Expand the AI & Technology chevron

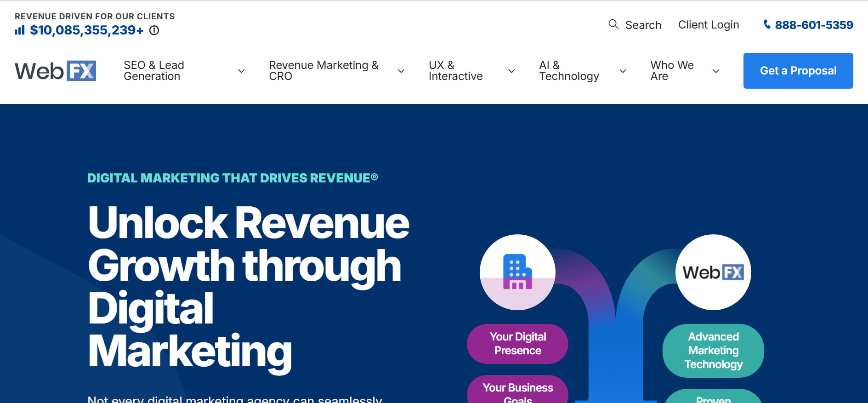pyautogui.click(x=623, y=71)
